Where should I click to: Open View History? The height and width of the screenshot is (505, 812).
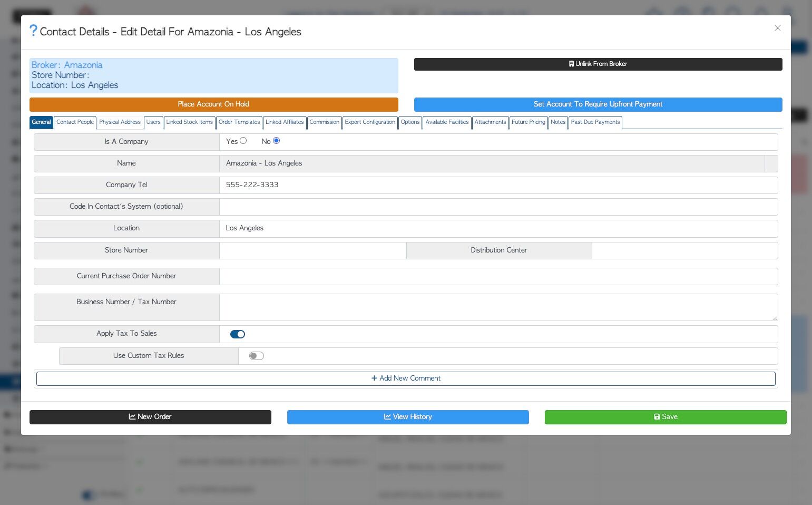click(x=408, y=417)
